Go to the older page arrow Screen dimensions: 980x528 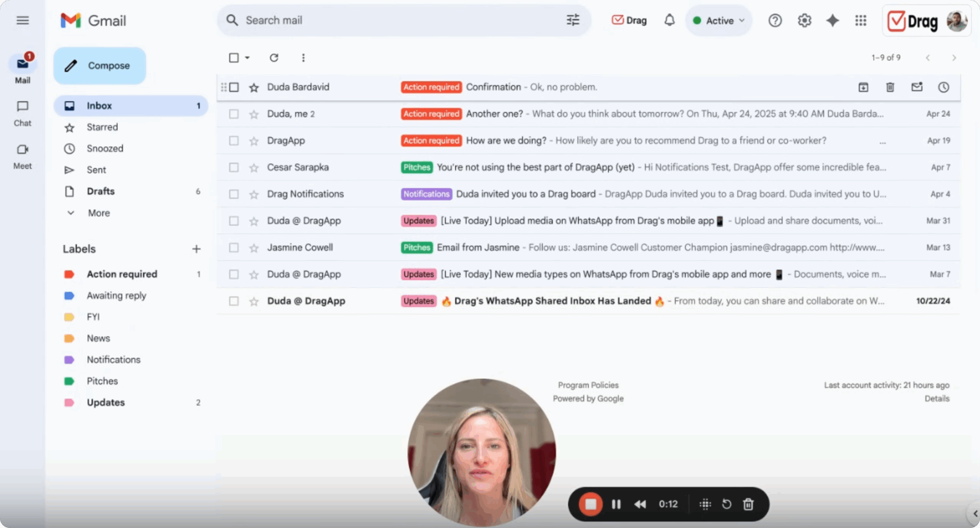point(954,58)
